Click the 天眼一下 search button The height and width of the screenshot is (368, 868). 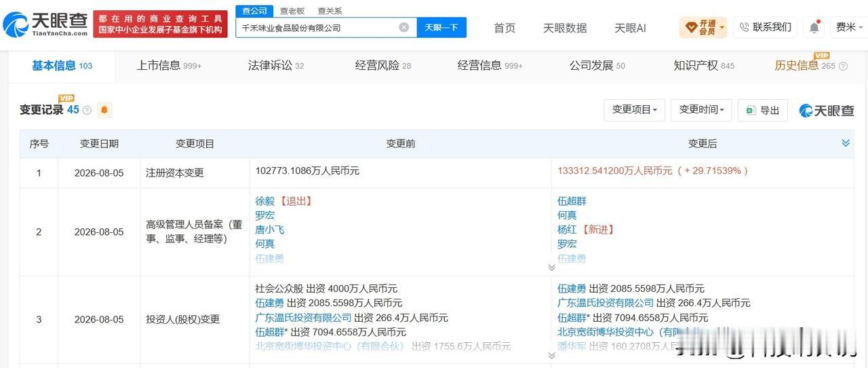click(441, 28)
